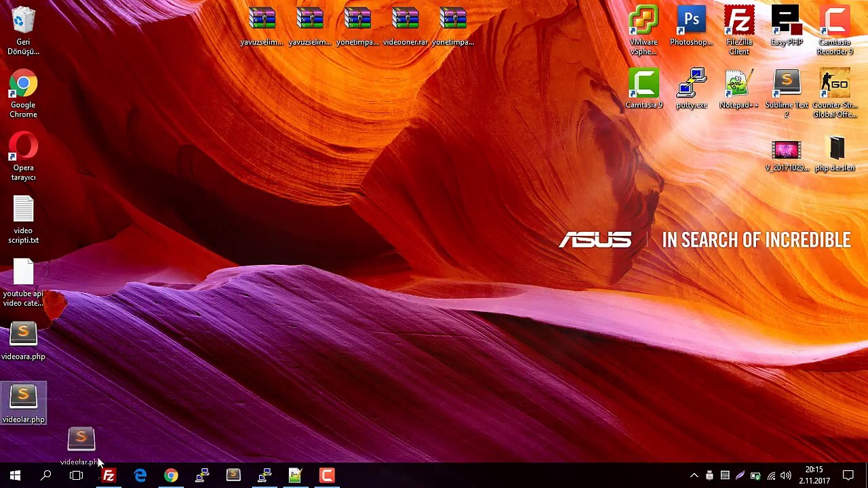Open Task View from the taskbar
The width and height of the screenshot is (868, 488).
point(77,476)
